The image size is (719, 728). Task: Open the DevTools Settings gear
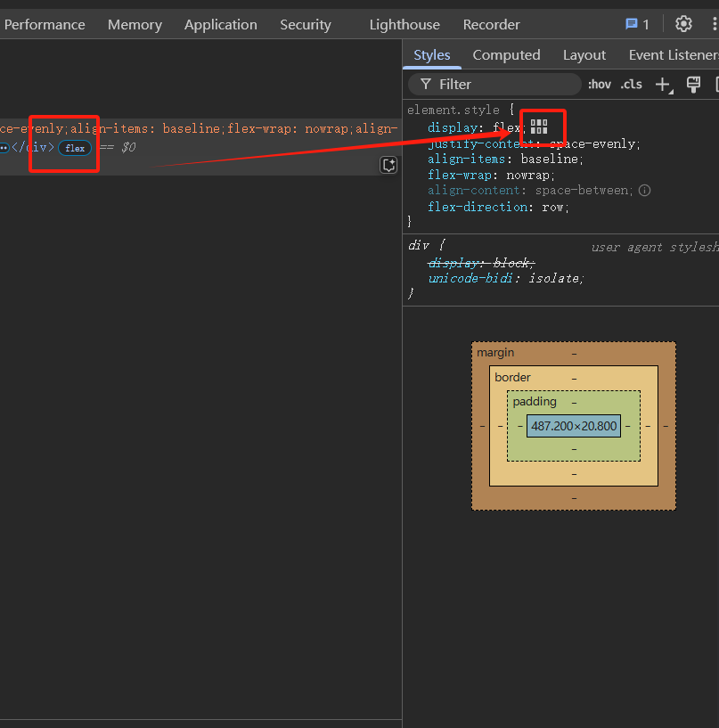pyautogui.click(x=683, y=24)
